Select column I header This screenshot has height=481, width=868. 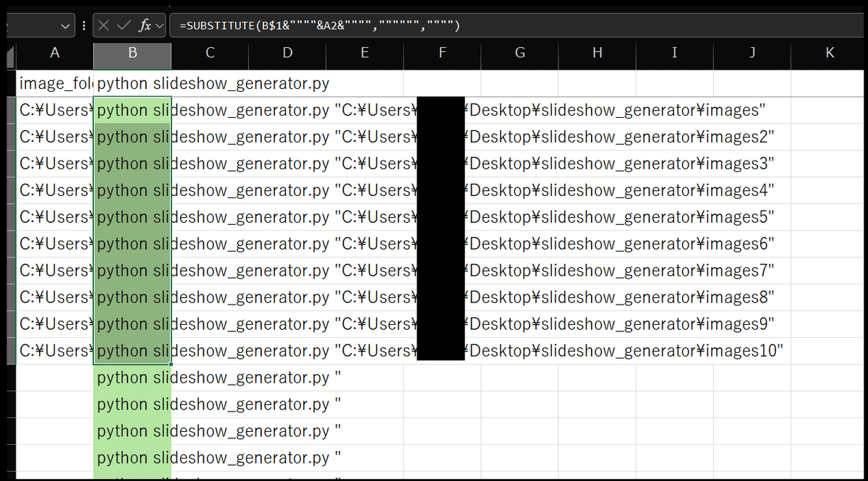tap(674, 53)
